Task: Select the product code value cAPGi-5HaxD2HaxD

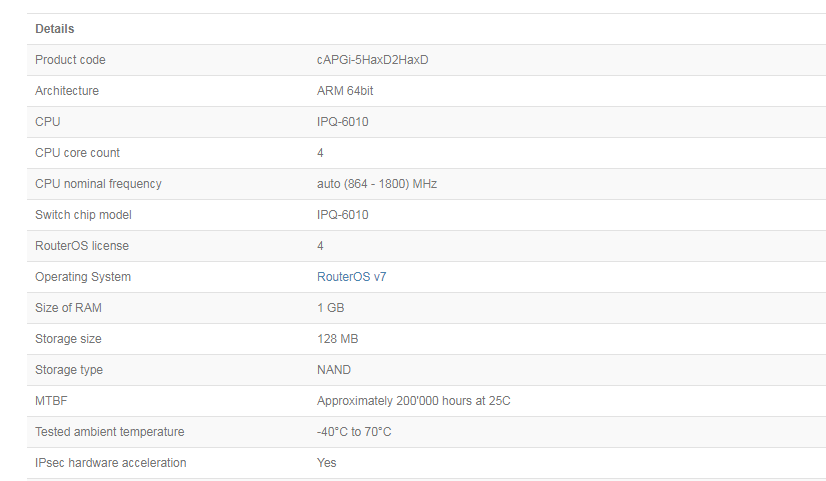Action: [372, 60]
